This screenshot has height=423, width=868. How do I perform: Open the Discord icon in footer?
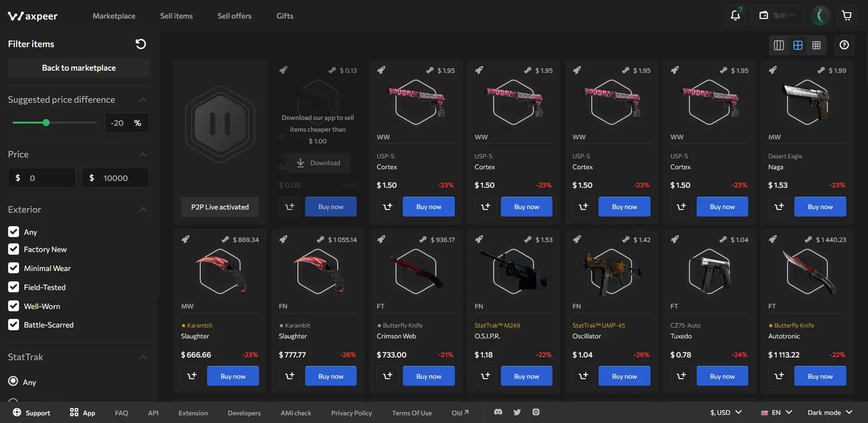click(x=498, y=412)
